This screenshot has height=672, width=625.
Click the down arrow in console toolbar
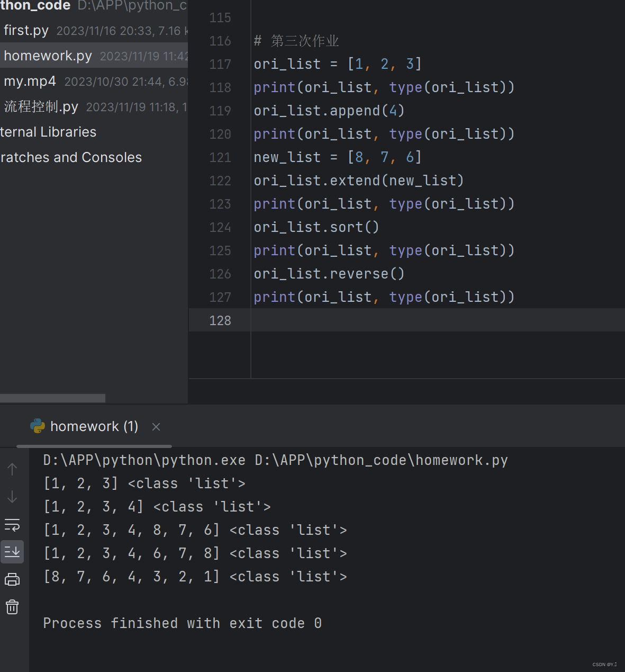[12, 497]
